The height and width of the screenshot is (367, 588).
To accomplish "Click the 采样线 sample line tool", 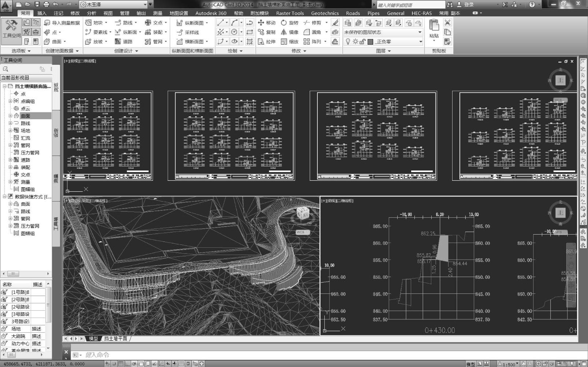I will tap(188, 32).
